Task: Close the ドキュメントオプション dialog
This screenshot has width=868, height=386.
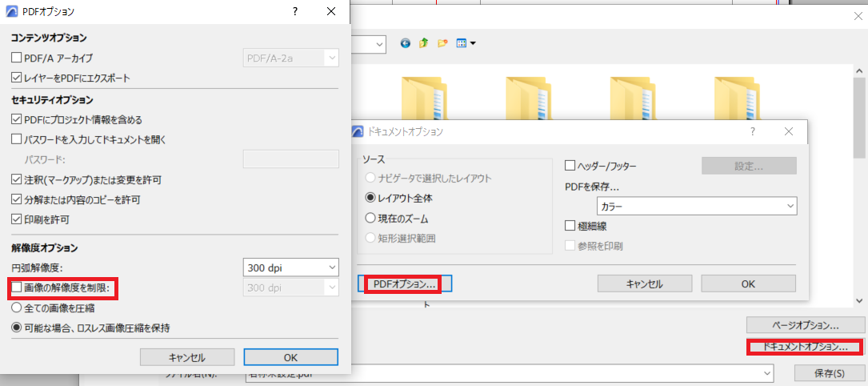Action: 788,132
